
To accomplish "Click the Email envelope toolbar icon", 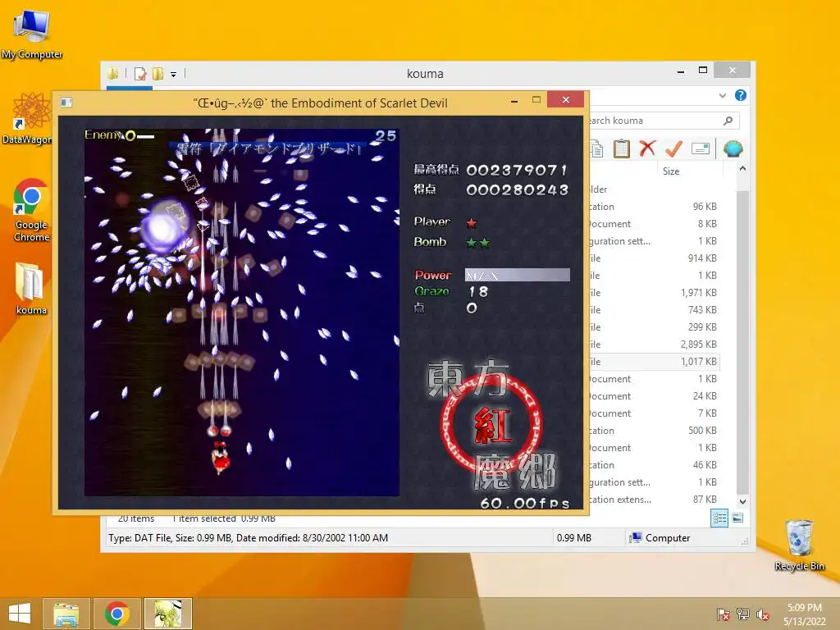I will [701, 148].
